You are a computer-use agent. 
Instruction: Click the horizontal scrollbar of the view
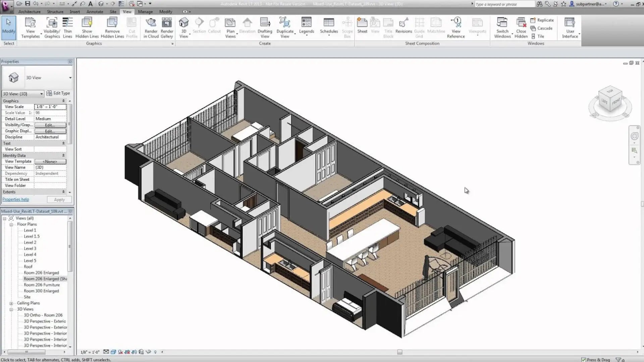click(399, 352)
